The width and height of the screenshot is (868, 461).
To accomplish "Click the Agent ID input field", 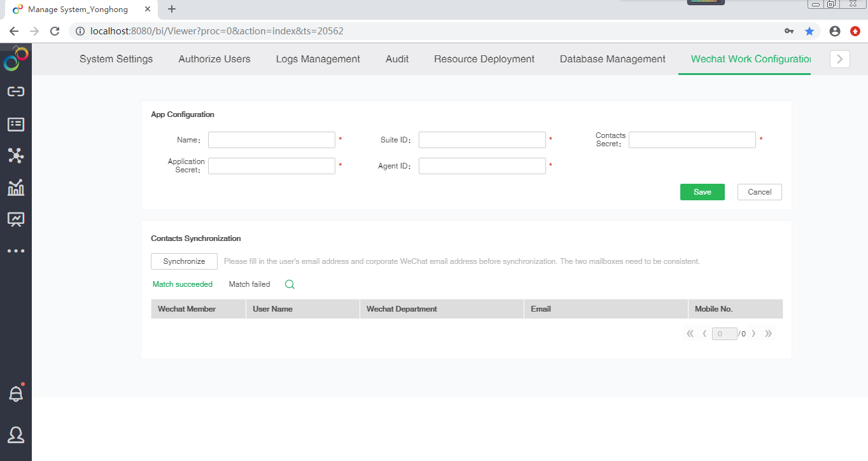I will click(x=482, y=166).
